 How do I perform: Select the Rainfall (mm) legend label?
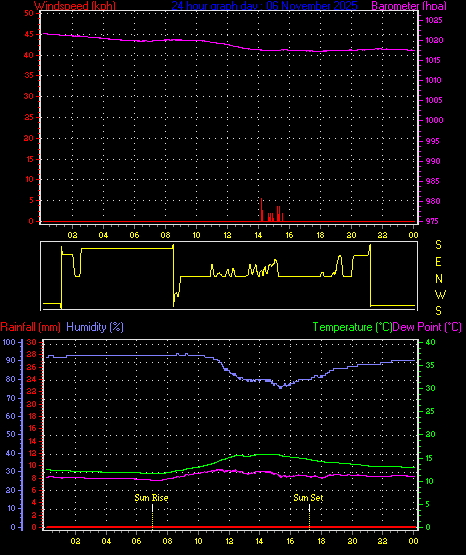click(31, 327)
